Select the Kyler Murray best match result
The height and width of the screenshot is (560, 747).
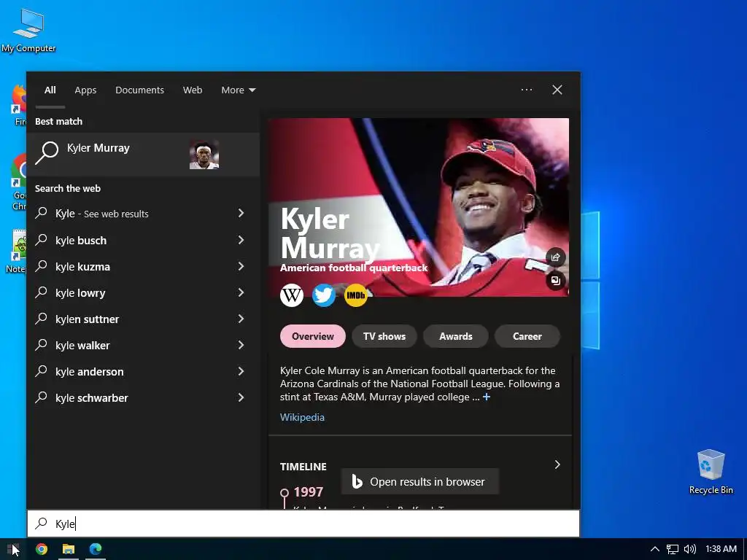coord(143,155)
